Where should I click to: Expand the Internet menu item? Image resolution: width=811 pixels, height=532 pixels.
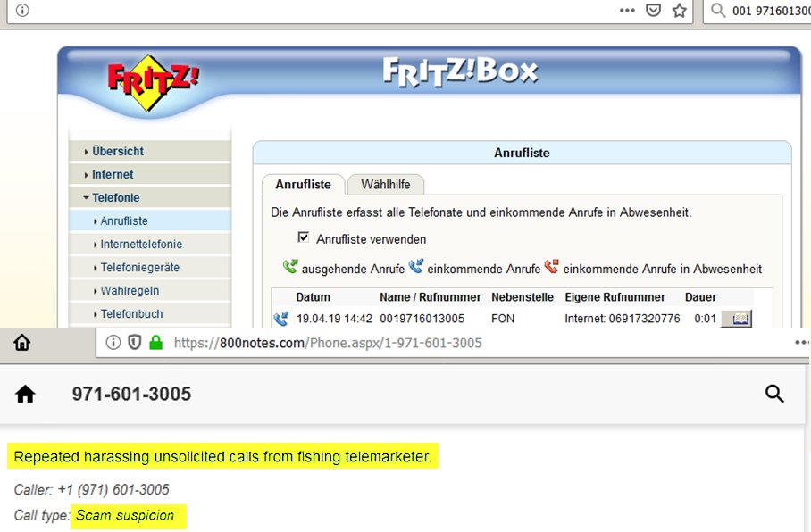[150, 174]
